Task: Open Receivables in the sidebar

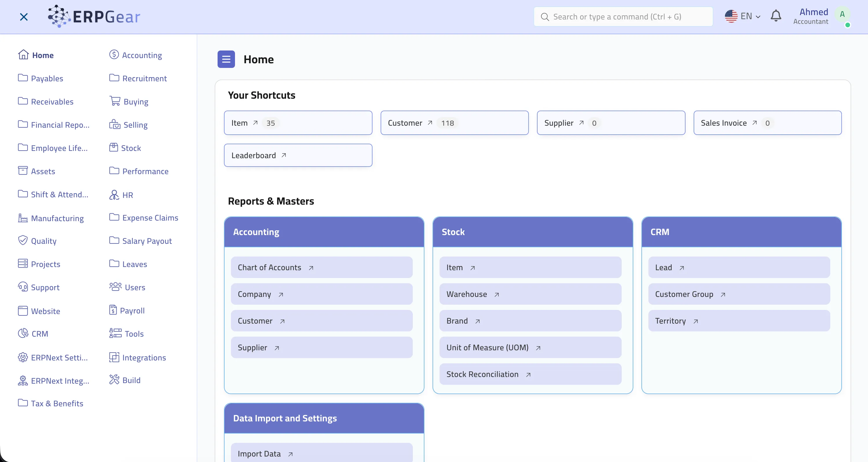Action: 46,102
